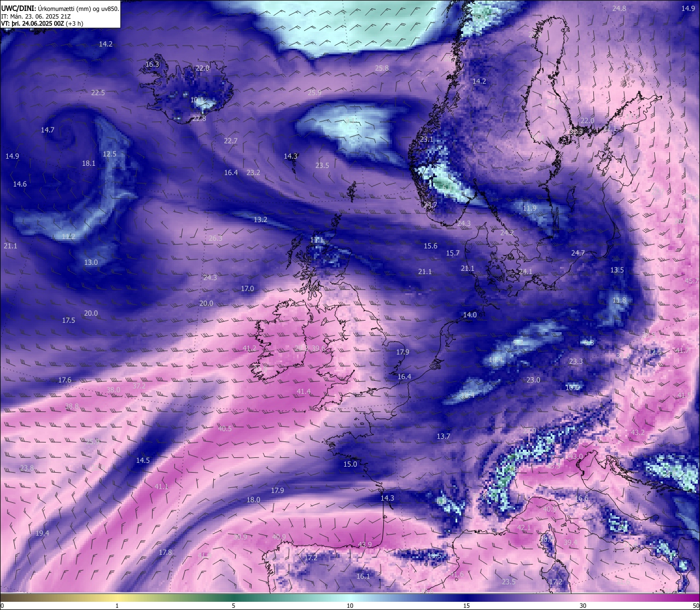Click the colorbar tick label '5'
Viewport: 700px width, 610px height.
pos(234,606)
